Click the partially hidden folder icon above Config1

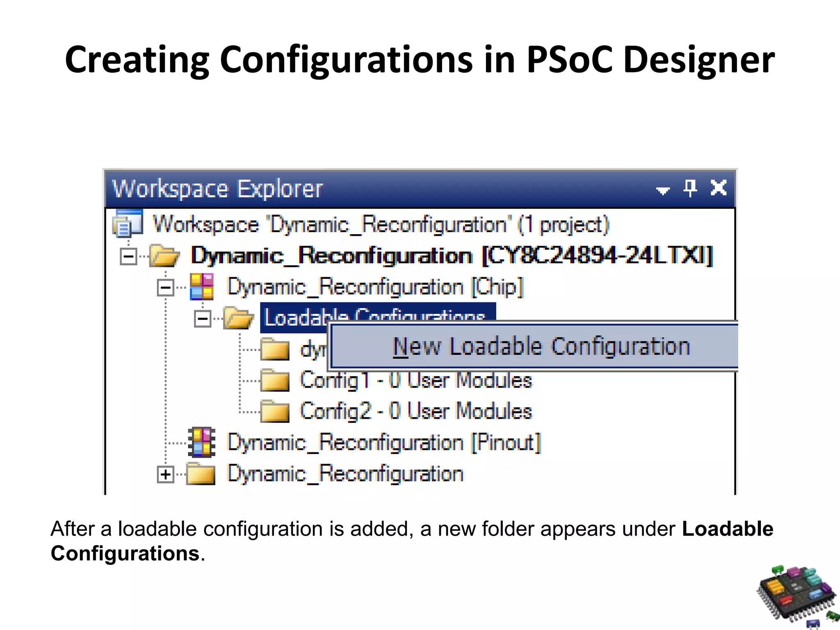tap(275, 349)
